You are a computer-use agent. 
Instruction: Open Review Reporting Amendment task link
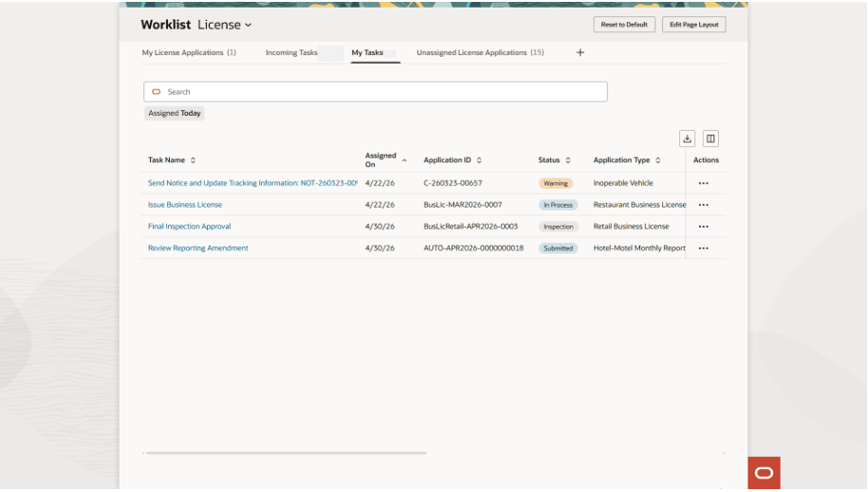(198, 248)
